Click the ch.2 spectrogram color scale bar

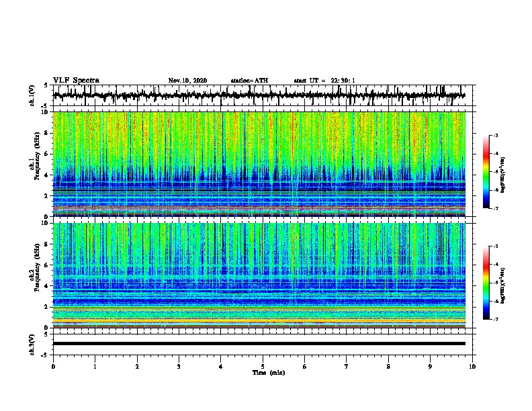(x=486, y=283)
